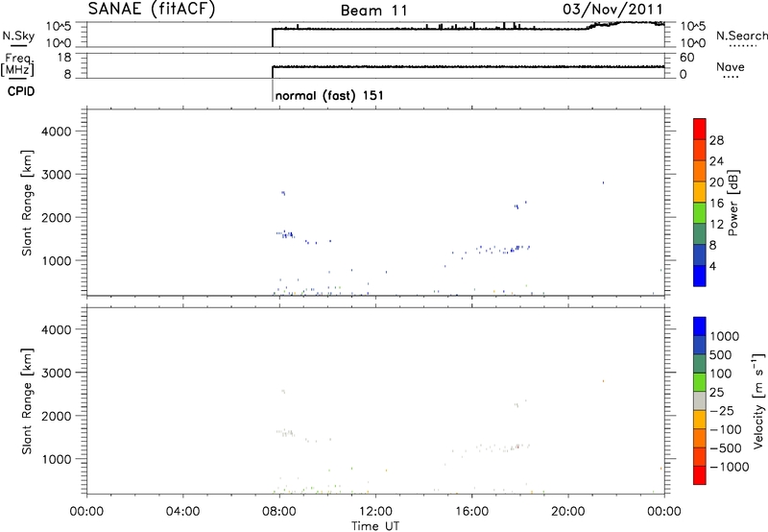Image resolution: width=768 pixels, height=532 pixels.
Task: Click the 16:00 time tick label
Action: pyautogui.click(x=472, y=512)
